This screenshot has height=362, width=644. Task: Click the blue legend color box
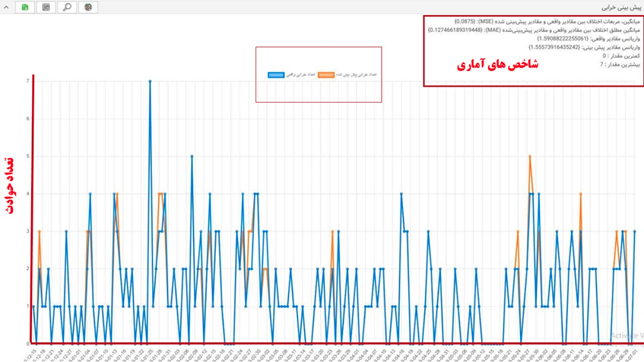(276, 75)
